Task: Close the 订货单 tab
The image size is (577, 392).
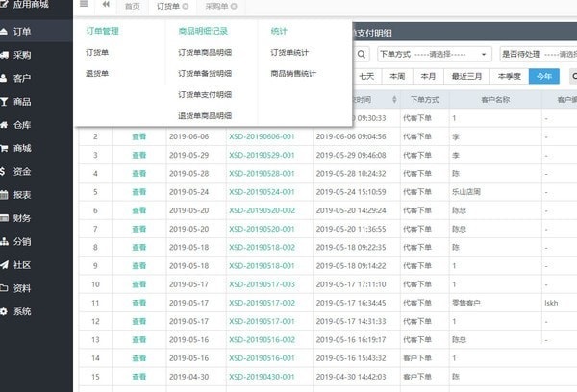Action: coord(186,6)
